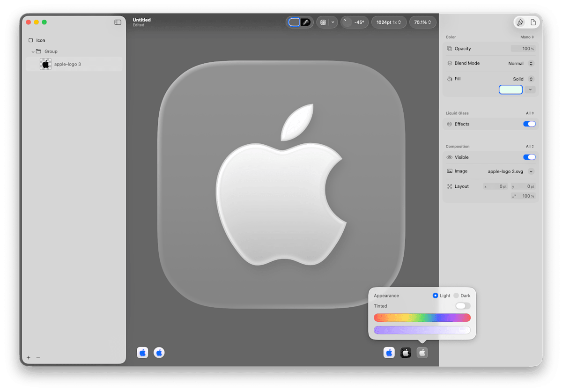The image size is (562, 392).
Task: Click the apple-logo 3 layer thumbnail
Action: [x=45, y=64]
